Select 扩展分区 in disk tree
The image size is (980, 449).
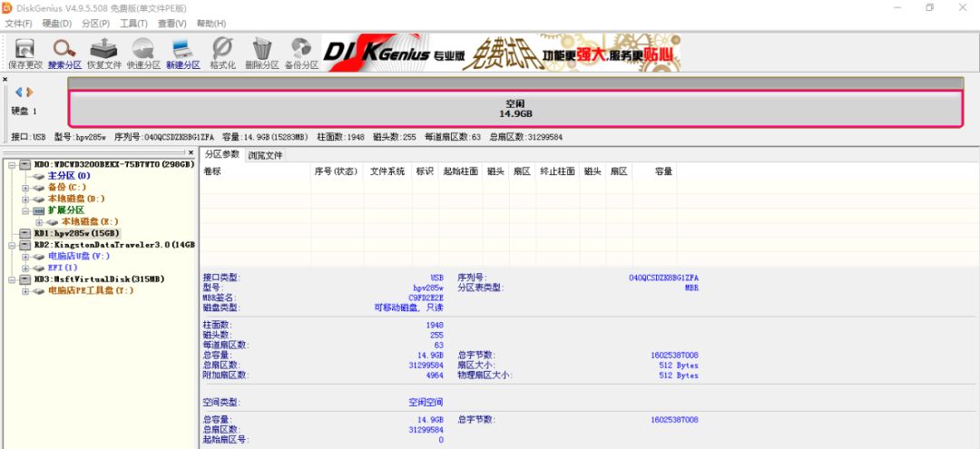65,210
